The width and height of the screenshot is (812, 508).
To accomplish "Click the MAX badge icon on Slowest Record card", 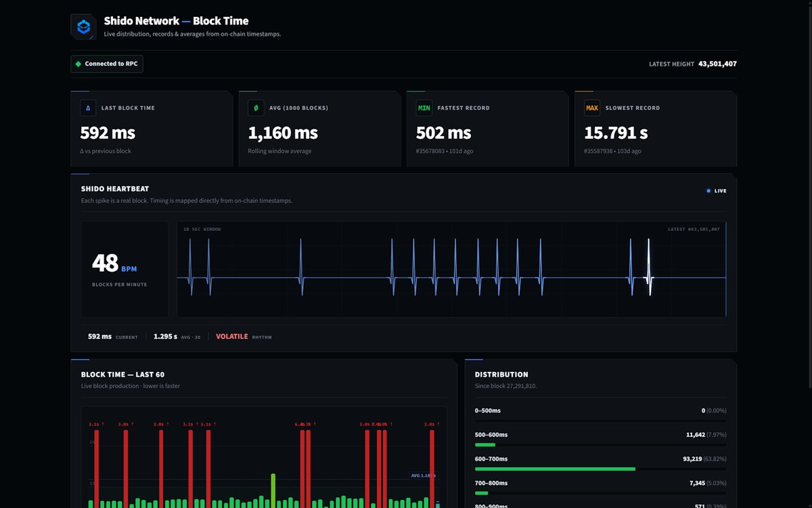I will [592, 108].
